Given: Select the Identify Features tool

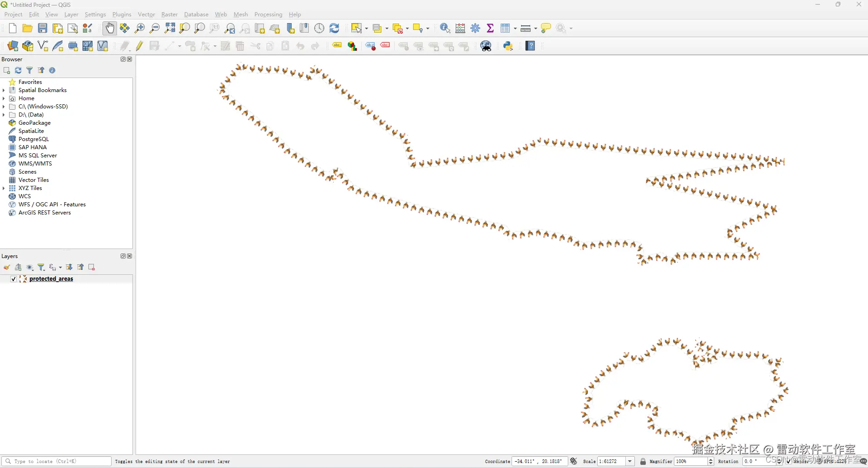Looking at the screenshot, I should point(445,28).
